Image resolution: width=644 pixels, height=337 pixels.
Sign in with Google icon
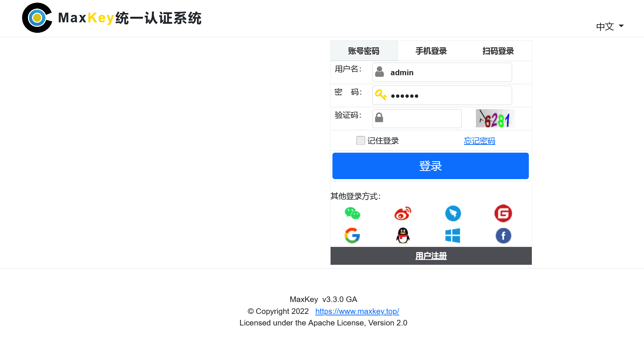click(x=352, y=236)
